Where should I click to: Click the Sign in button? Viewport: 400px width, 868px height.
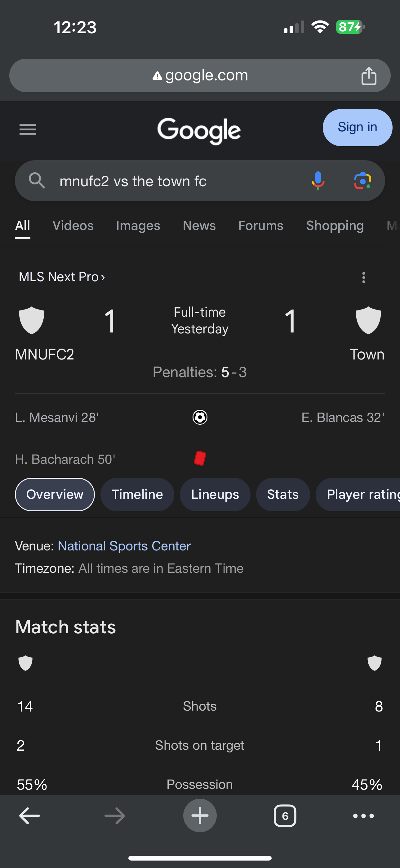[x=357, y=127]
